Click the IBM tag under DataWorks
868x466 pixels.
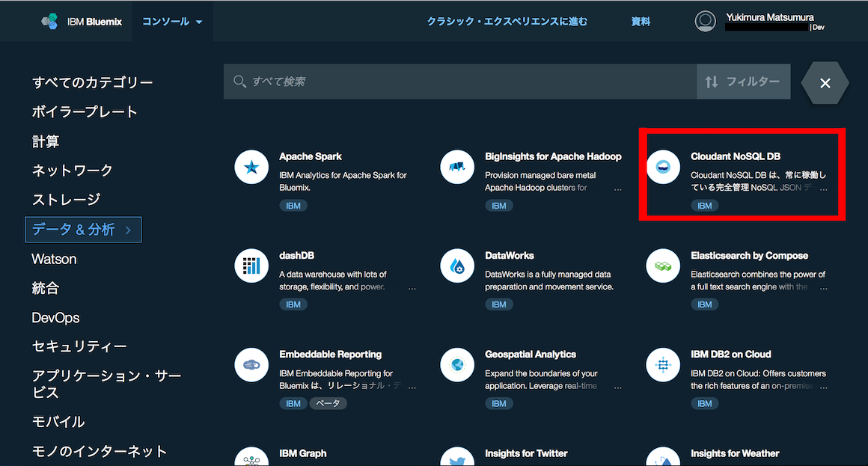pos(499,304)
